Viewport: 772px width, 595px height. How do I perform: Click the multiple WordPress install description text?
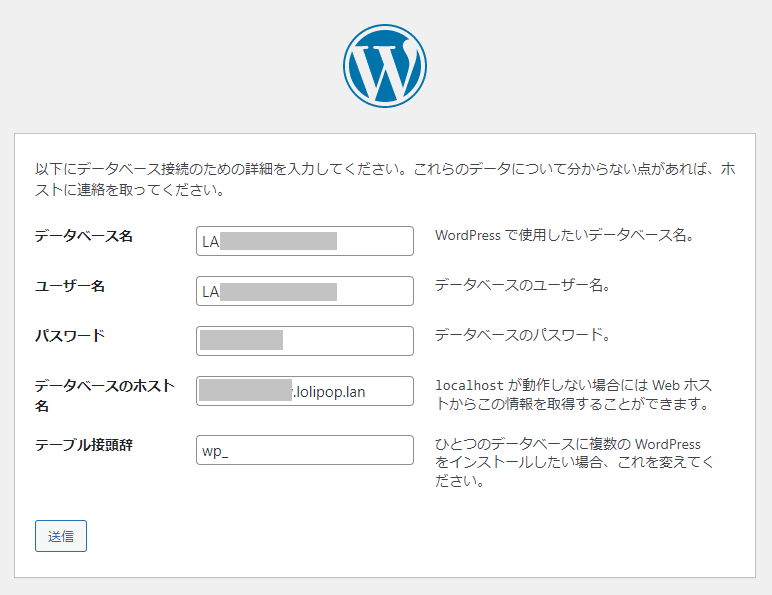574,462
